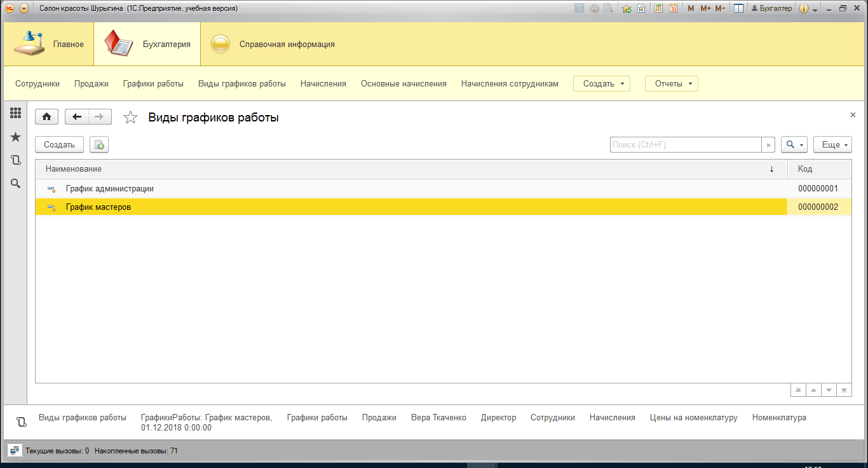Image resolution: width=868 pixels, height=468 pixels.
Task: Click the 1C logo icon in title bar
Action: 10,8
